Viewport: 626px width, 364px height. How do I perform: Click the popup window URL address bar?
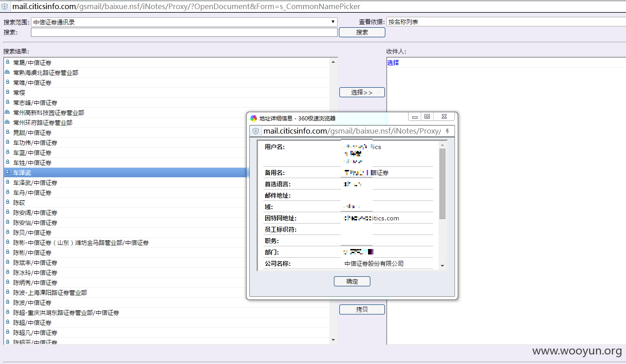pos(352,131)
